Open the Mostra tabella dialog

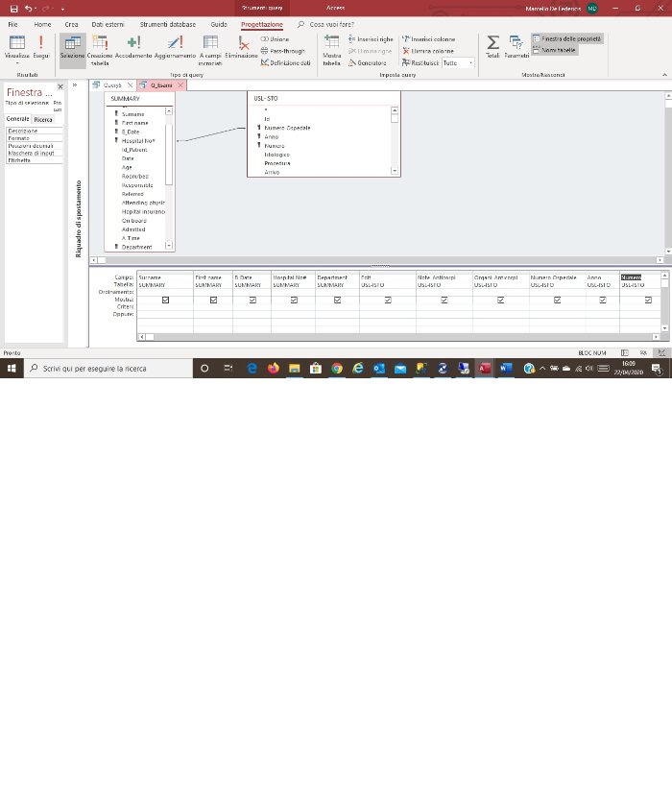(x=331, y=47)
